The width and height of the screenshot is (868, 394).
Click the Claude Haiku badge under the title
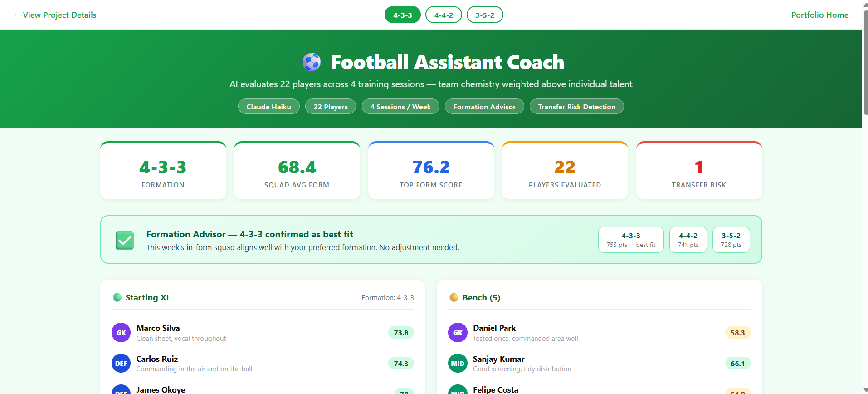coord(268,106)
